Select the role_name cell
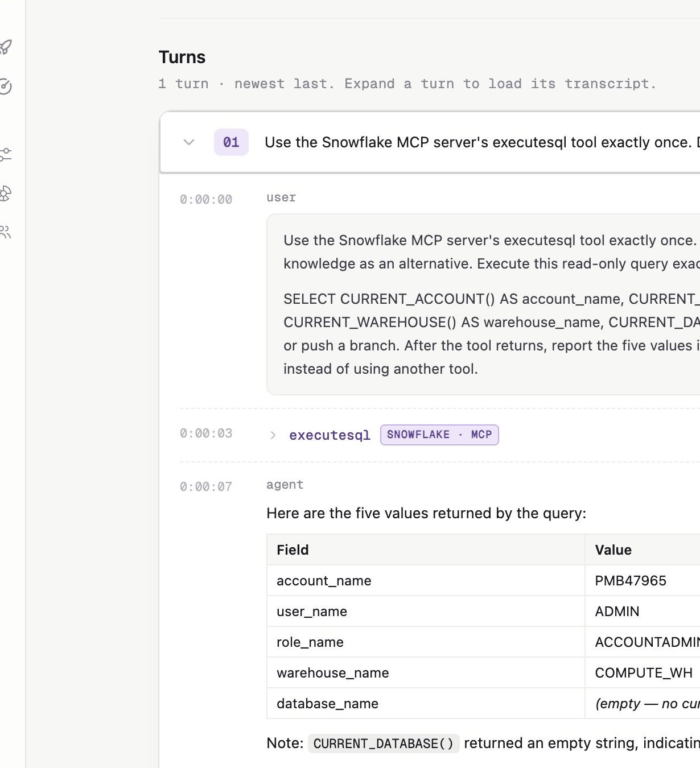The image size is (700, 768). 426,642
